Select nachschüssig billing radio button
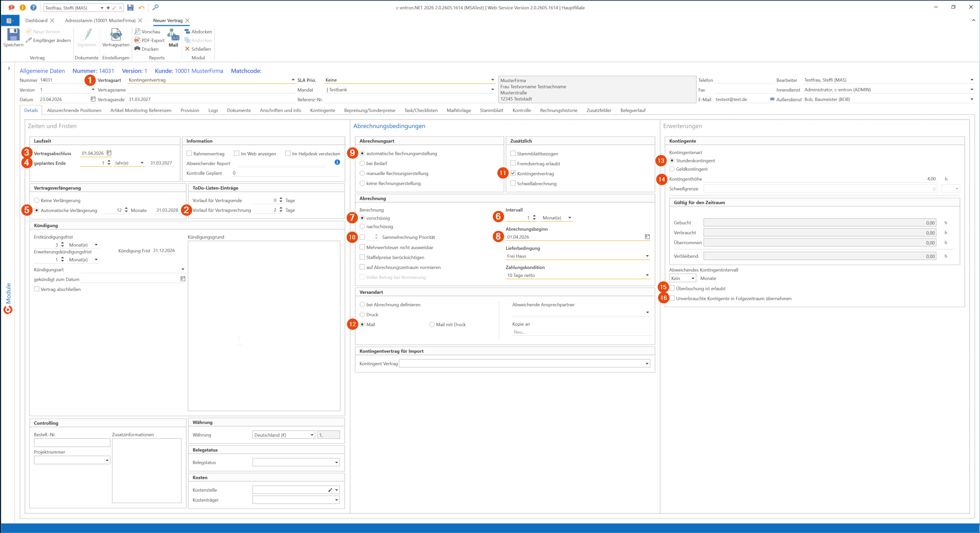980x533 pixels. (x=362, y=226)
